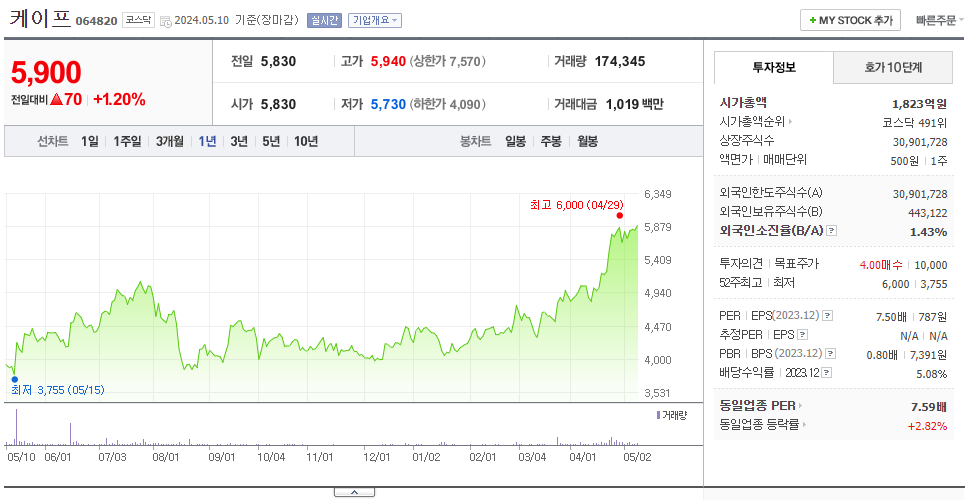Click the 최고 6,000 (04/29) chart marker
This screenshot has height=500, width=968.
click(x=619, y=215)
